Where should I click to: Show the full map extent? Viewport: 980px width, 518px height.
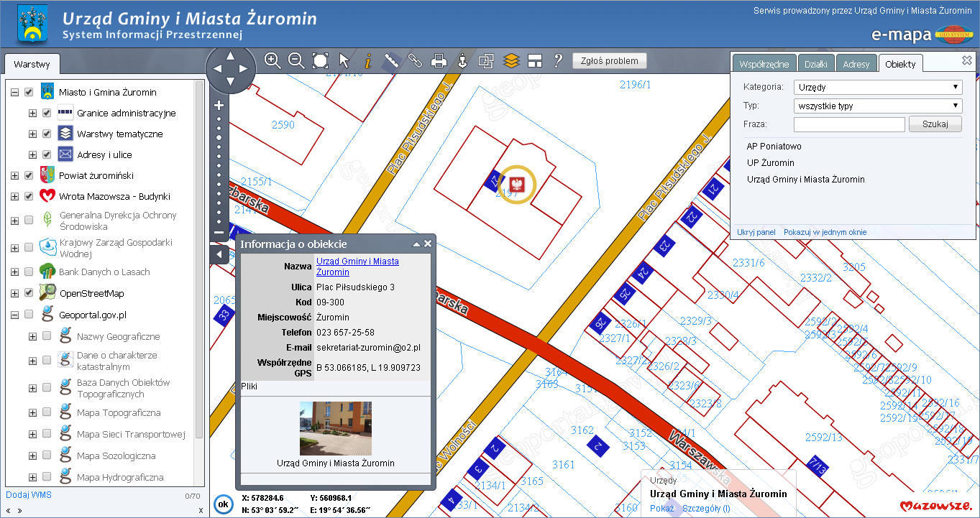320,60
